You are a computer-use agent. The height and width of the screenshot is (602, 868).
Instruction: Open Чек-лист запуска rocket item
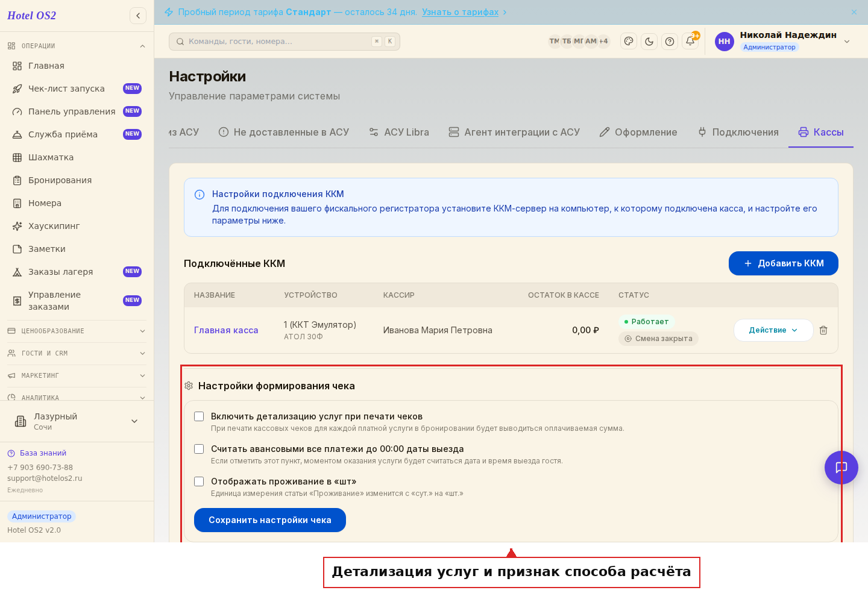(77, 89)
